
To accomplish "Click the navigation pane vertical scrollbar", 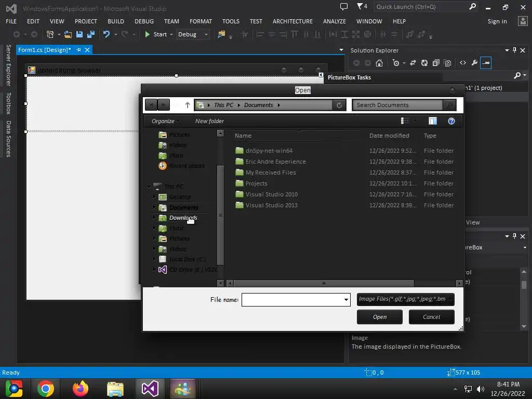I will pyautogui.click(x=220, y=216).
